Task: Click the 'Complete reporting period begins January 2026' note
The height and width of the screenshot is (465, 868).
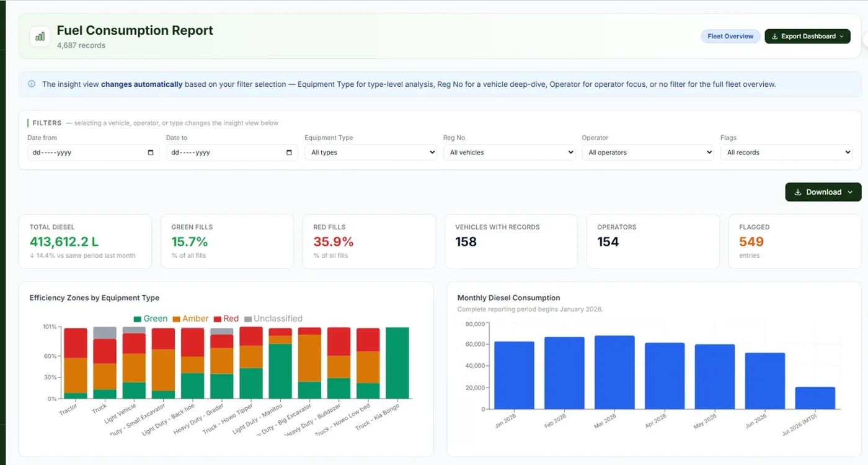Action: pyautogui.click(x=530, y=309)
